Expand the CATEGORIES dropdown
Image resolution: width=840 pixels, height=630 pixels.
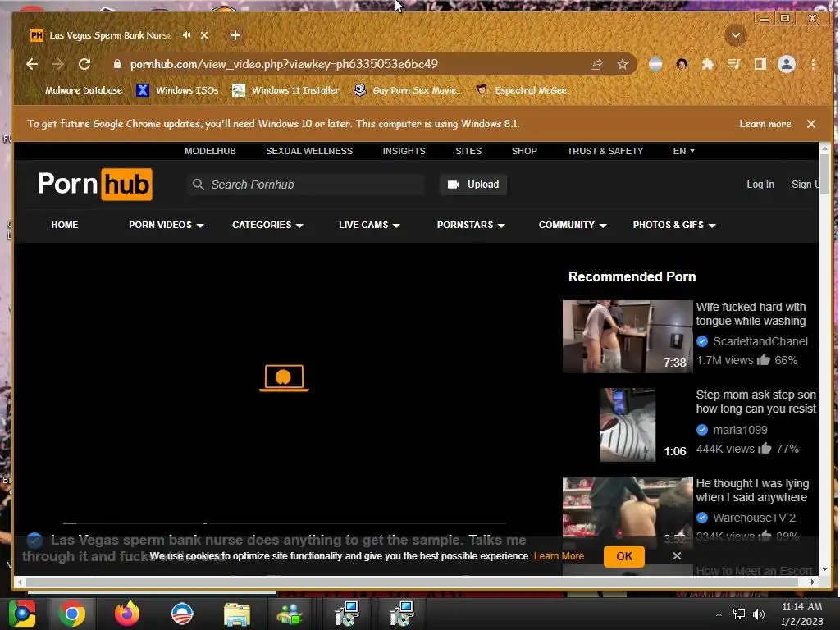(x=267, y=225)
